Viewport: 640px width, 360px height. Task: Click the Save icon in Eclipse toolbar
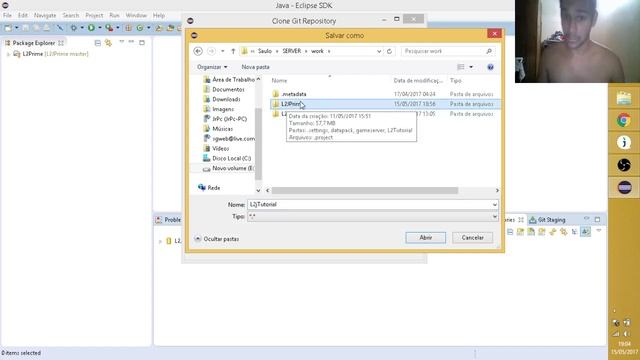tap(26, 28)
